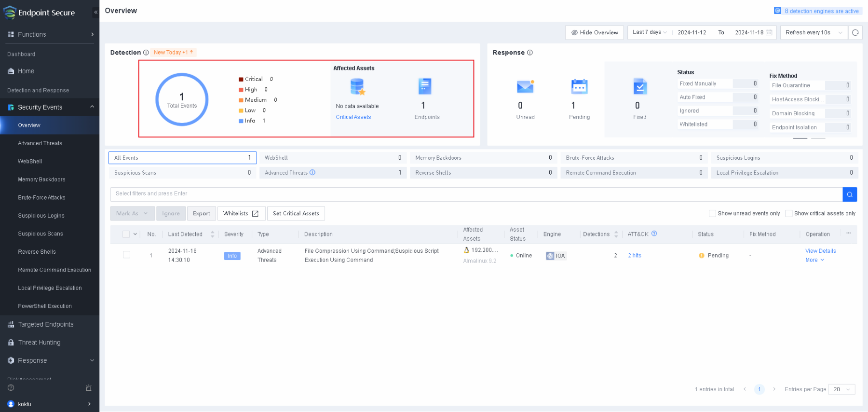The height and width of the screenshot is (412, 868).
Task: Click the search magnifier button
Action: 849,194
